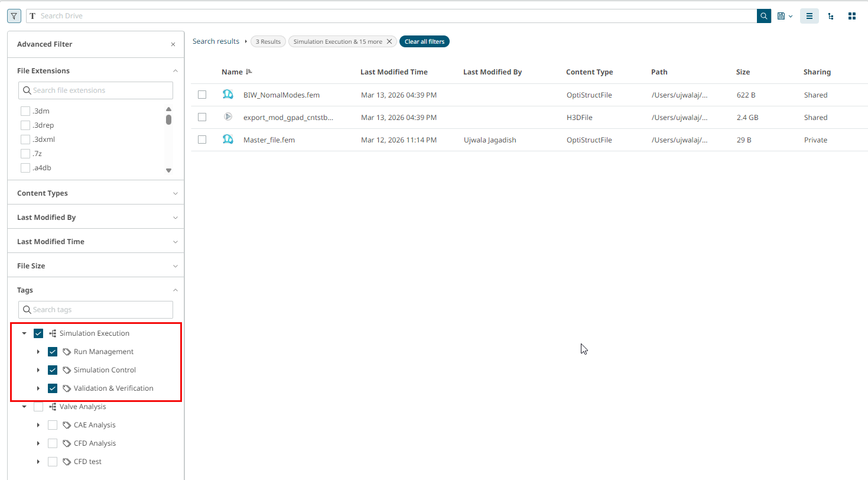Select the Master_file.fem row checkbox

[x=202, y=140]
